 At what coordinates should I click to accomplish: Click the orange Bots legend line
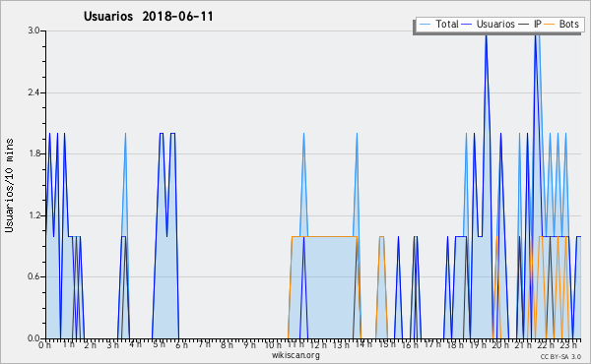550,25
